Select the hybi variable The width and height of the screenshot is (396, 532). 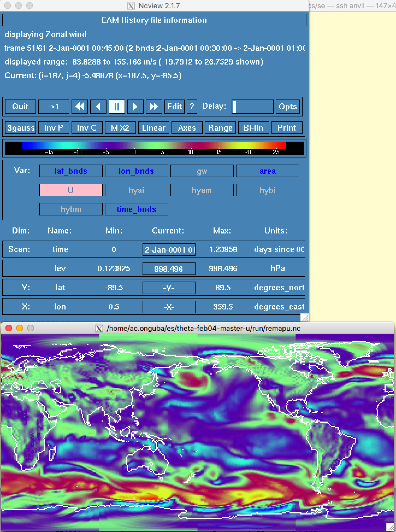(268, 190)
